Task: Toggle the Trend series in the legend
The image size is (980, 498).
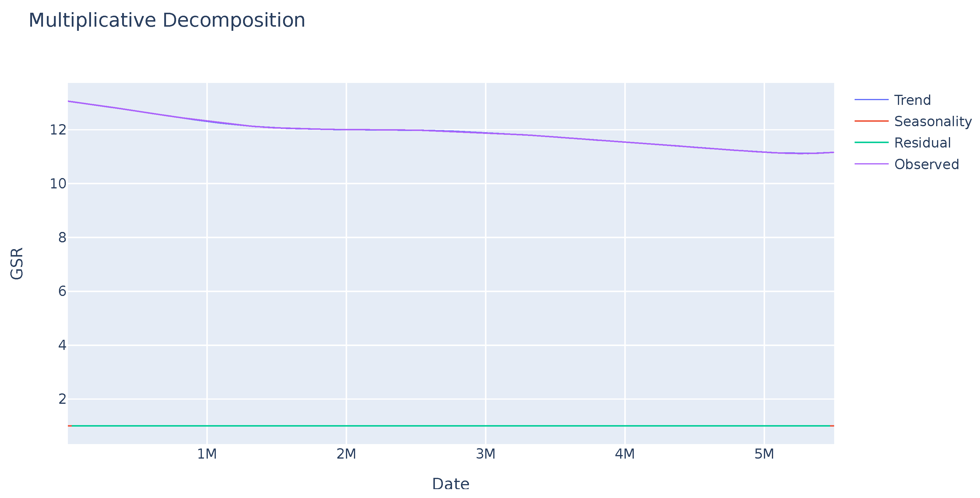Action: [912, 100]
